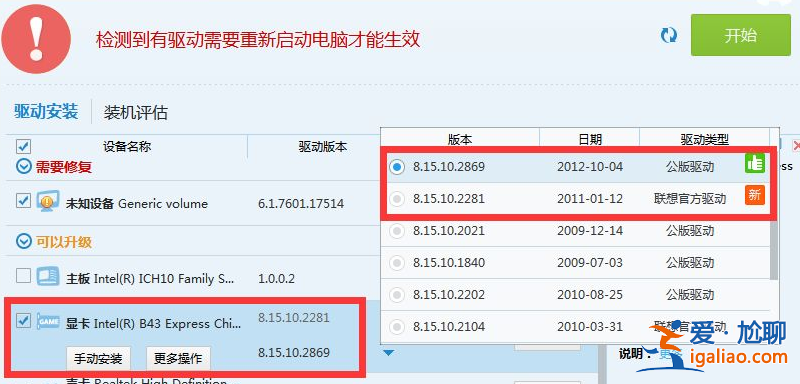Click the green 开始 button
Viewport: 800px width, 384px height.
[x=740, y=35]
